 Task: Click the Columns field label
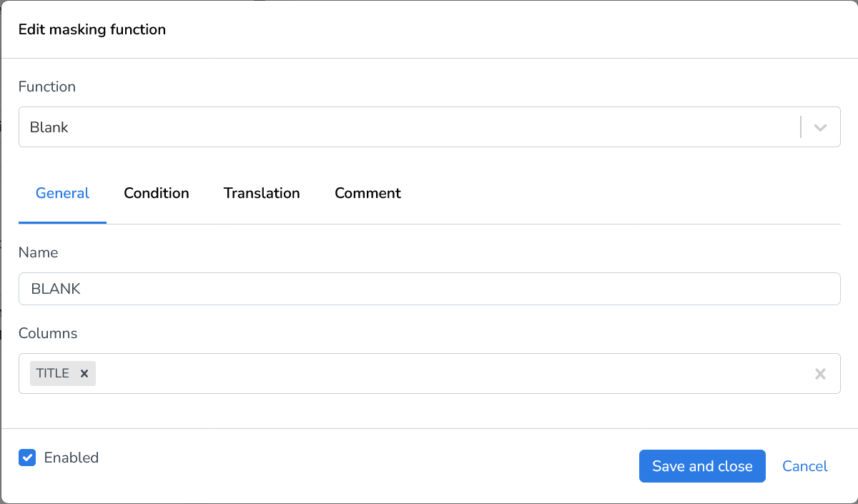pyautogui.click(x=48, y=333)
